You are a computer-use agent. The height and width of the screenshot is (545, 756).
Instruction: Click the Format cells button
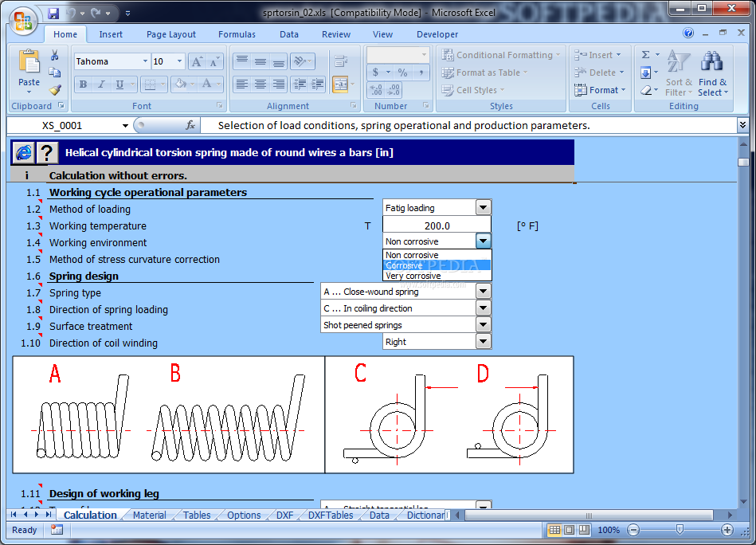[600, 90]
